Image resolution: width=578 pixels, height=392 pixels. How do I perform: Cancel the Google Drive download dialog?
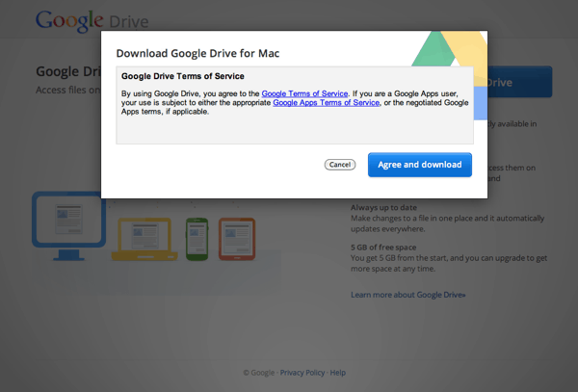pos(340,165)
